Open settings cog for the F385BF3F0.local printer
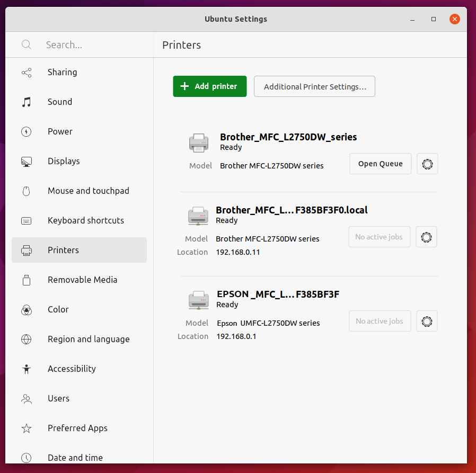Image resolution: width=476 pixels, height=473 pixels. [x=426, y=237]
